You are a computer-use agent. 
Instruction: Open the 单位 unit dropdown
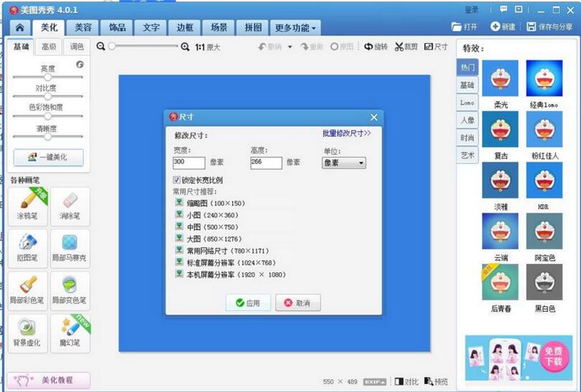344,163
